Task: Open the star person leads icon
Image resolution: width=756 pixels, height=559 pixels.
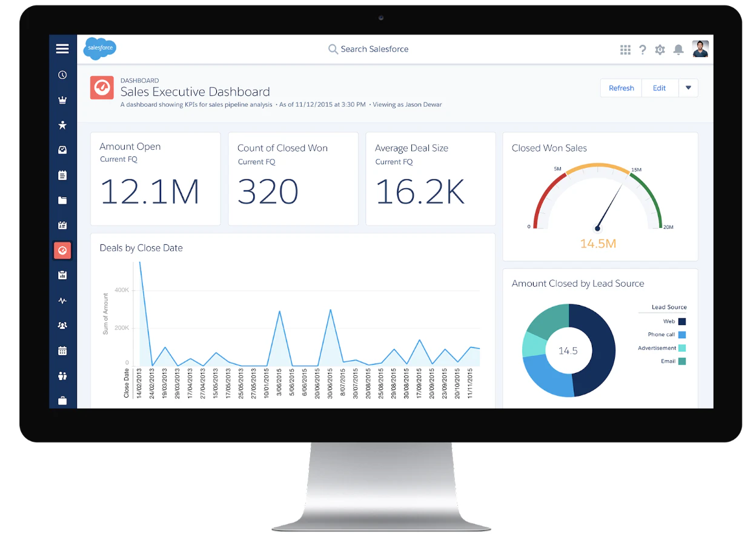Action: tap(62, 126)
